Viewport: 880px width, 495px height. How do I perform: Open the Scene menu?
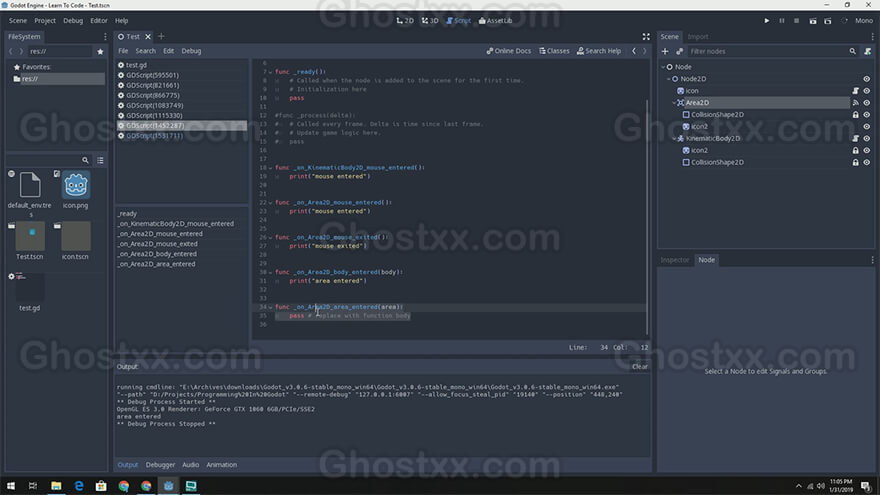17,21
